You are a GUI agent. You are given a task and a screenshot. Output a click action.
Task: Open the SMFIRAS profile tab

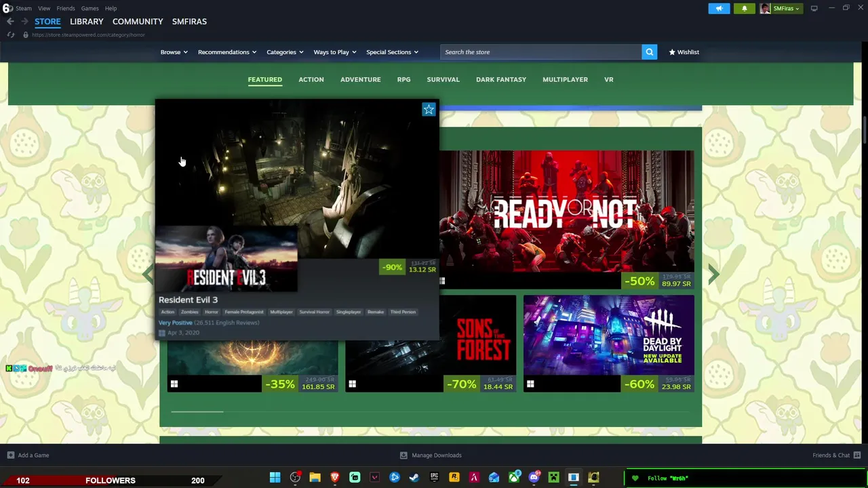click(x=189, y=22)
